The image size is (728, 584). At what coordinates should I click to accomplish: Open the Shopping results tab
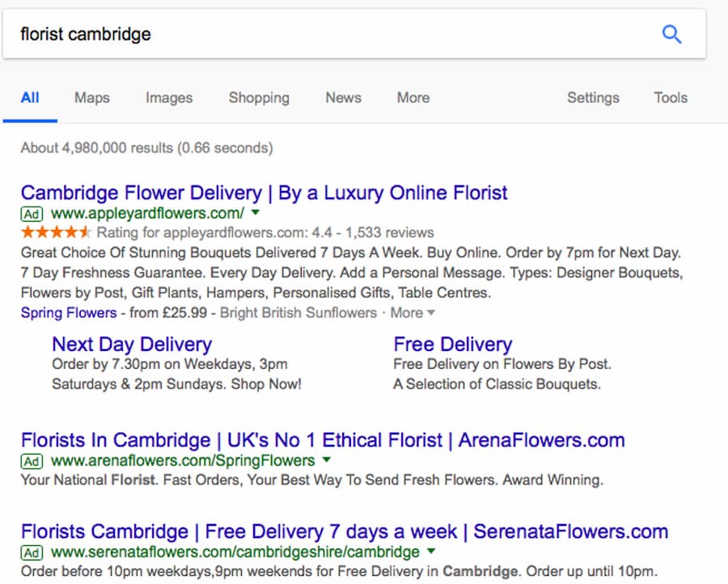point(259,98)
